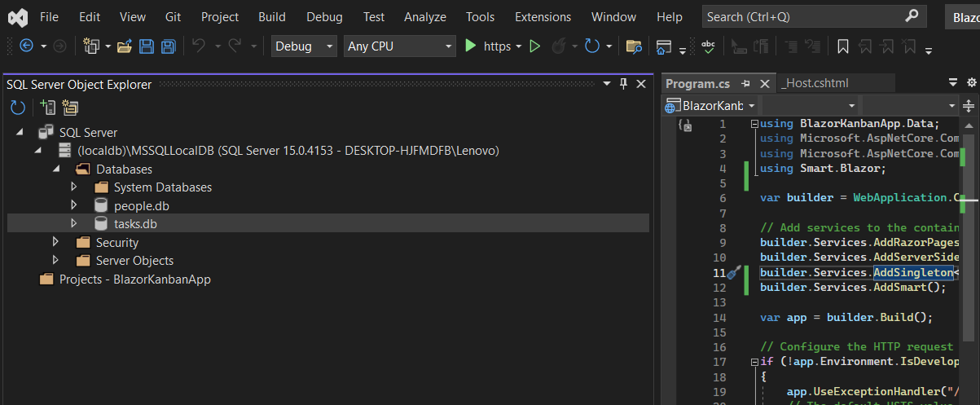Close the Program.cs tab
The image size is (980, 405).
764,84
